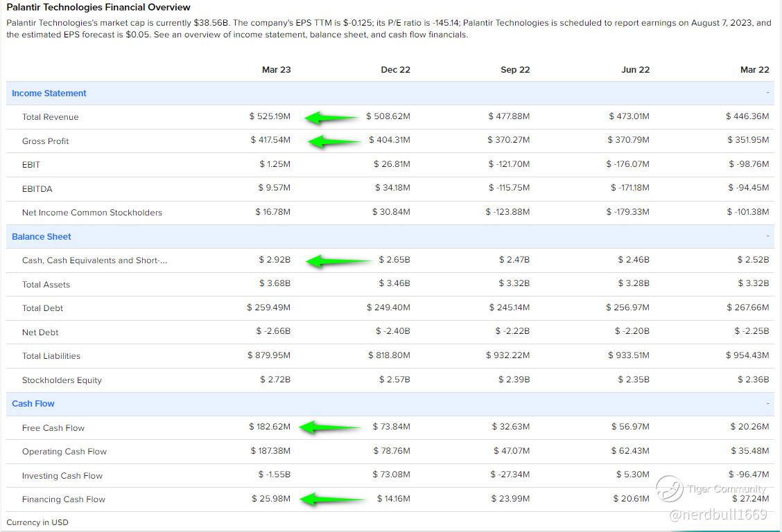
Task: Click the green arrow in Gross Profit row
Action: 333,142
